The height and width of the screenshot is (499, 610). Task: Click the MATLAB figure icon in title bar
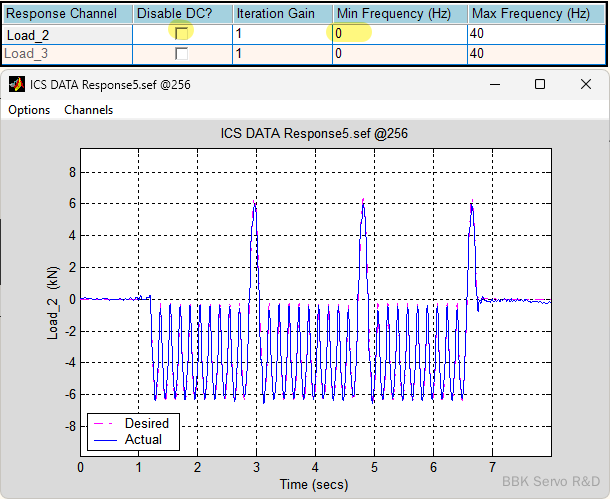coord(17,85)
